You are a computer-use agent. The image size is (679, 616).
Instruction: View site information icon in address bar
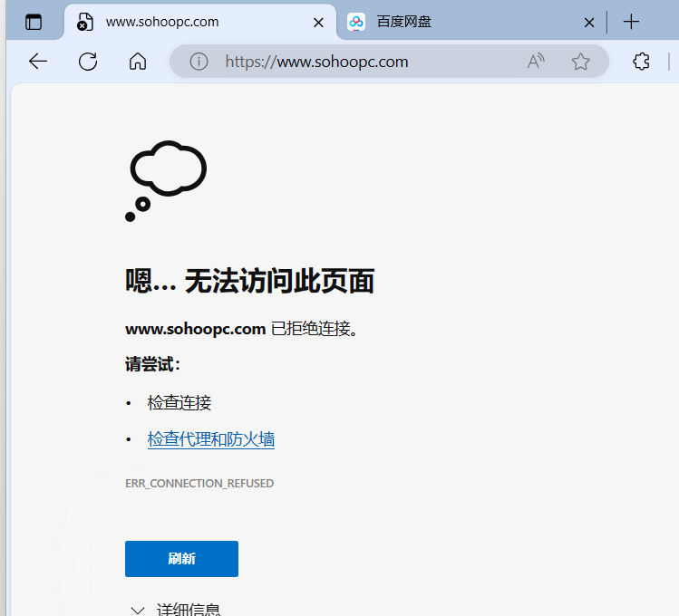[199, 62]
